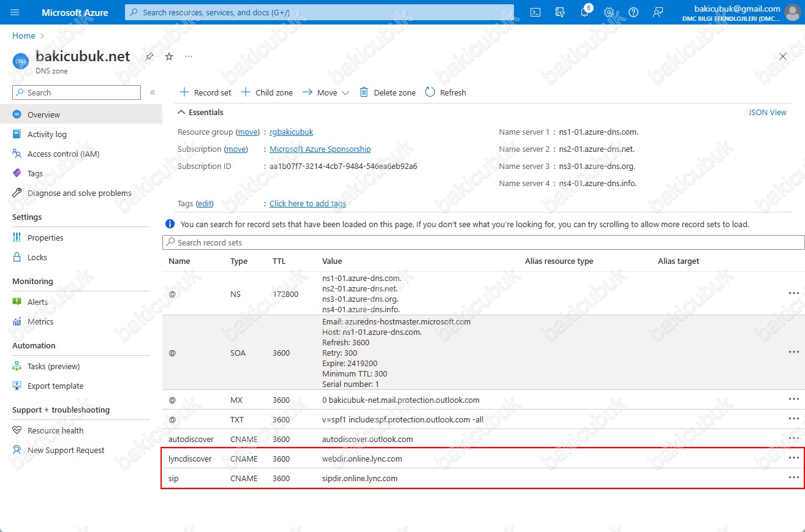
Task: Open the Help question mark icon
Action: 633,12
